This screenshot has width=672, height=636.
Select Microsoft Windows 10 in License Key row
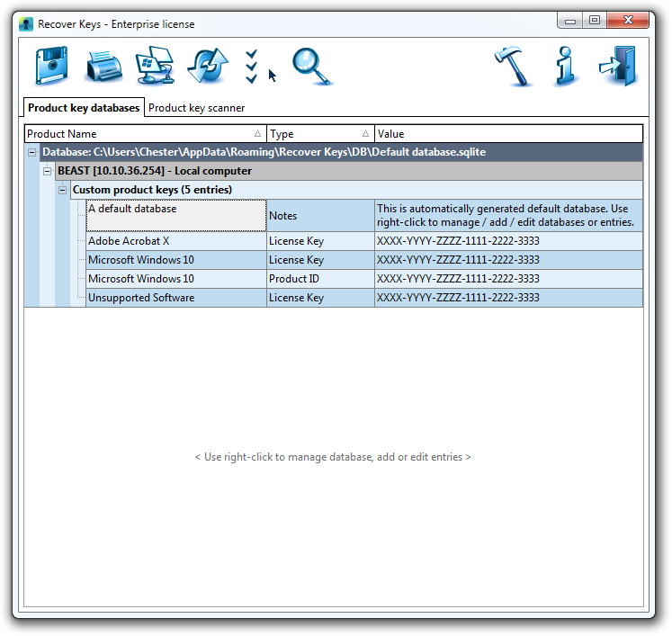(x=176, y=260)
